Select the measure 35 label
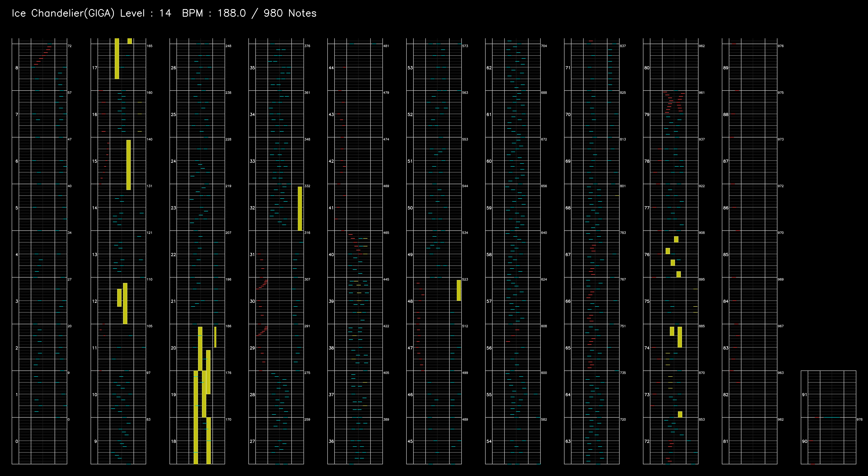 tap(252, 68)
